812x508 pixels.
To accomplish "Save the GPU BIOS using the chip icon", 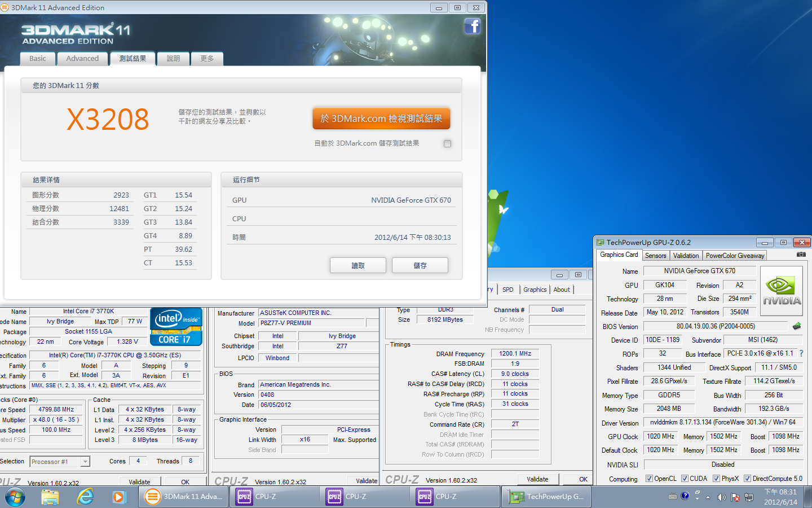I will [797, 326].
